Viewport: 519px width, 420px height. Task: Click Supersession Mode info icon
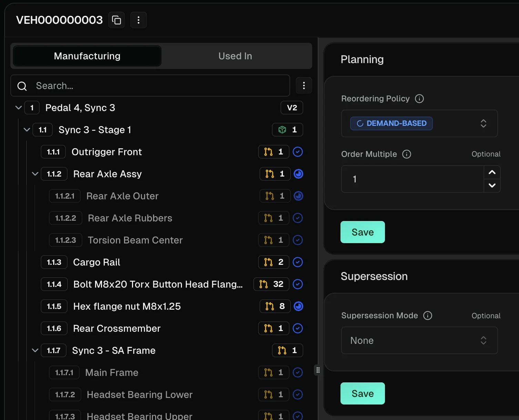tap(428, 316)
